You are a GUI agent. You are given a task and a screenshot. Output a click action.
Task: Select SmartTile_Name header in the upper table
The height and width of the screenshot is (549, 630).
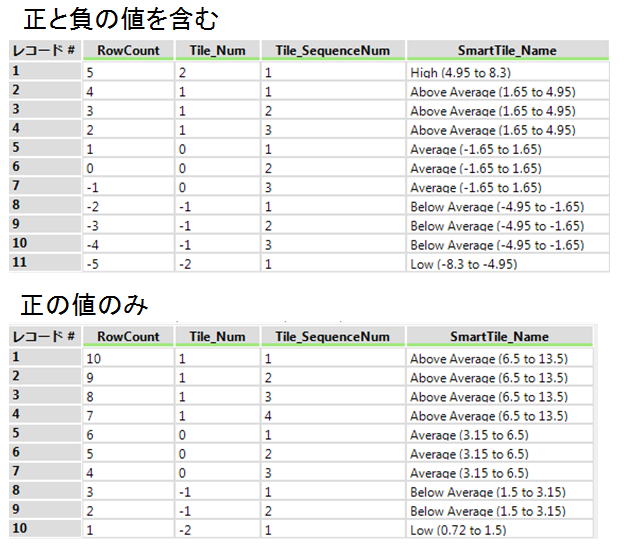coord(507,50)
